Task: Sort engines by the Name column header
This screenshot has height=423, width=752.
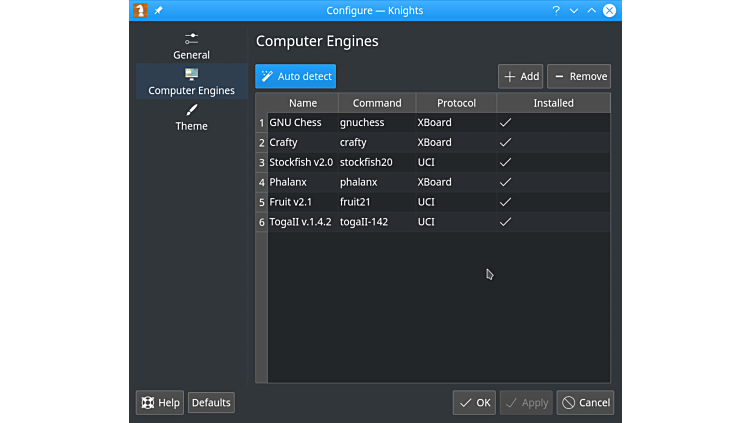Action: [302, 103]
